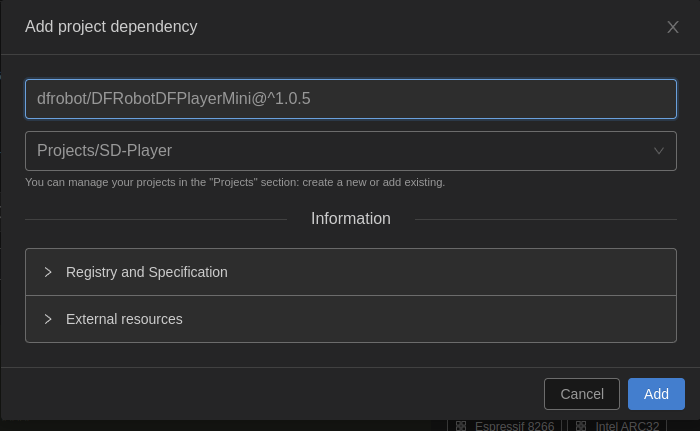Click the dependency name input field
The image size is (700, 431).
tap(350, 99)
